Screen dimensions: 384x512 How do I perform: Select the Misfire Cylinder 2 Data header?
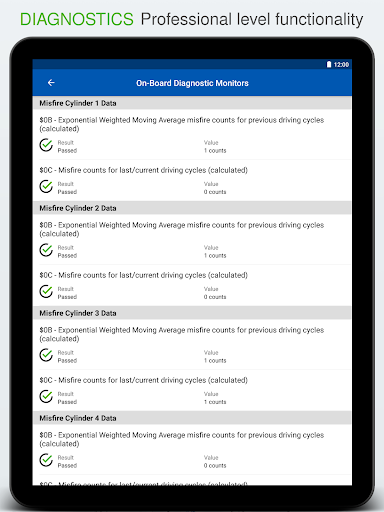(192, 208)
